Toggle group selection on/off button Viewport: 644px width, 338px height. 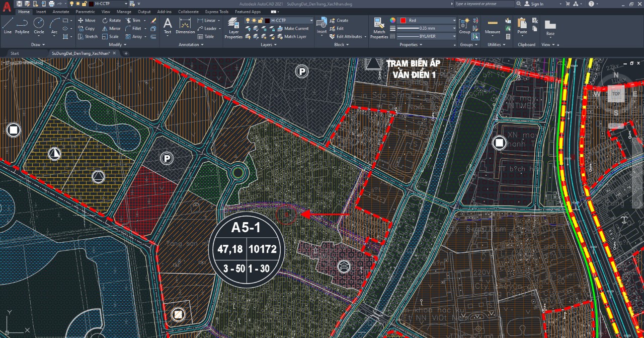tap(475, 36)
